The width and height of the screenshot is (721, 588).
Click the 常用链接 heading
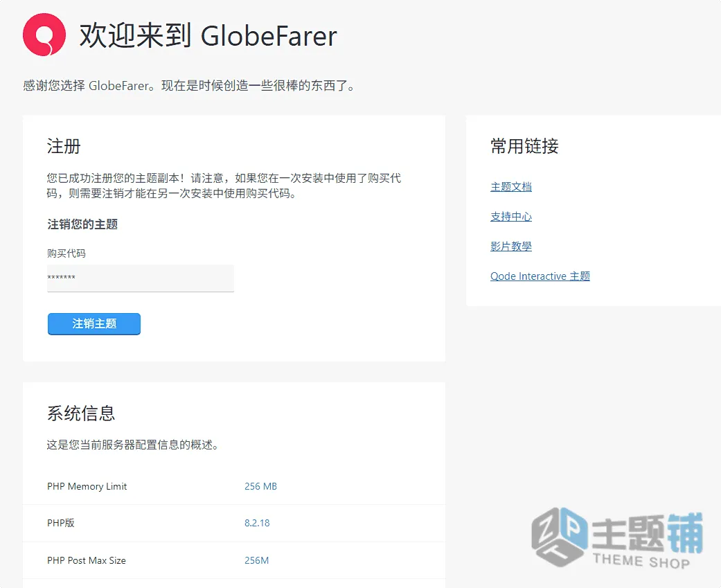tap(524, 146)
